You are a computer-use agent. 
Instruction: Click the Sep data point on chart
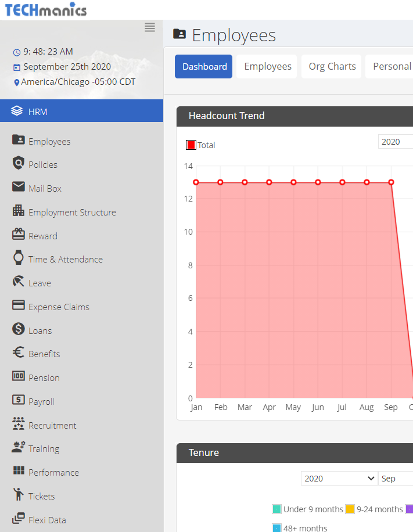pyautogui.click(x=391, y=182)
